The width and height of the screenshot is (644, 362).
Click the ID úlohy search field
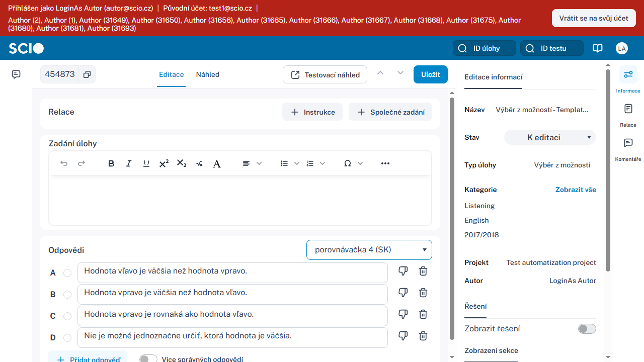click(485, 48)
